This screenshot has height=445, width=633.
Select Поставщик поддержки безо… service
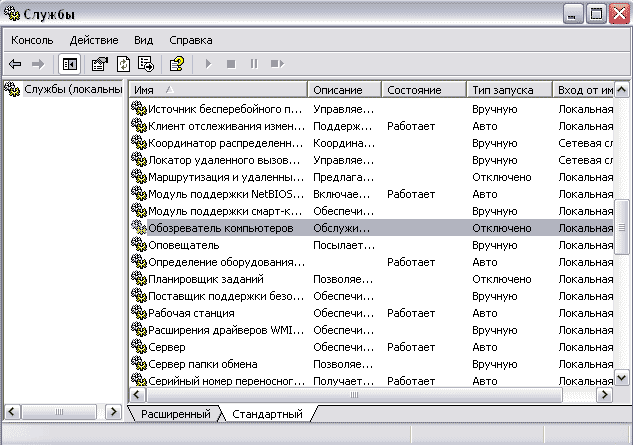coord(226,296)
